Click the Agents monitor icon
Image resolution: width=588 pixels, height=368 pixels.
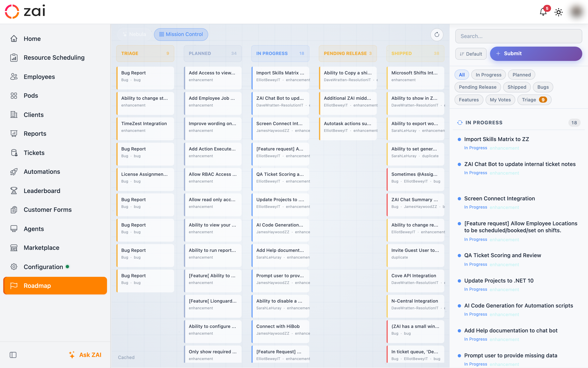(14, 229)
